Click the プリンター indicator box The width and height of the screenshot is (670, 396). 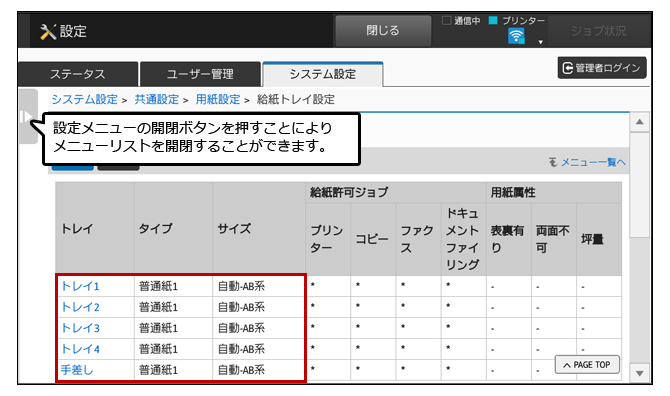[x=493, y=21]
